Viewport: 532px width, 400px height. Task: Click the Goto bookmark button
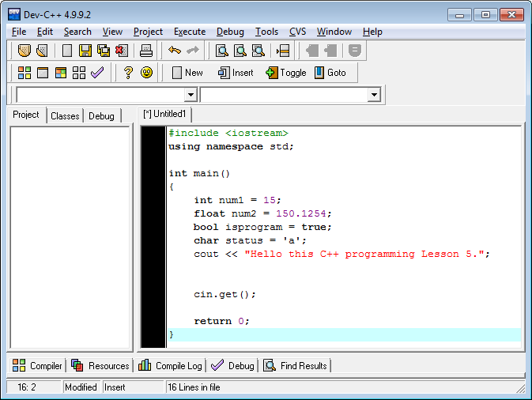[x=330, y=73]
